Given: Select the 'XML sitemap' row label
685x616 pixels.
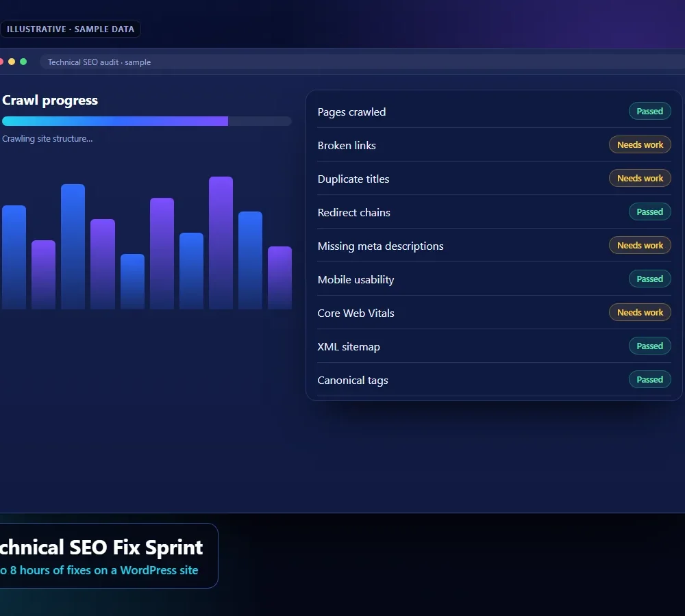Looking at the screenshot, I should (x=349, y=347).
